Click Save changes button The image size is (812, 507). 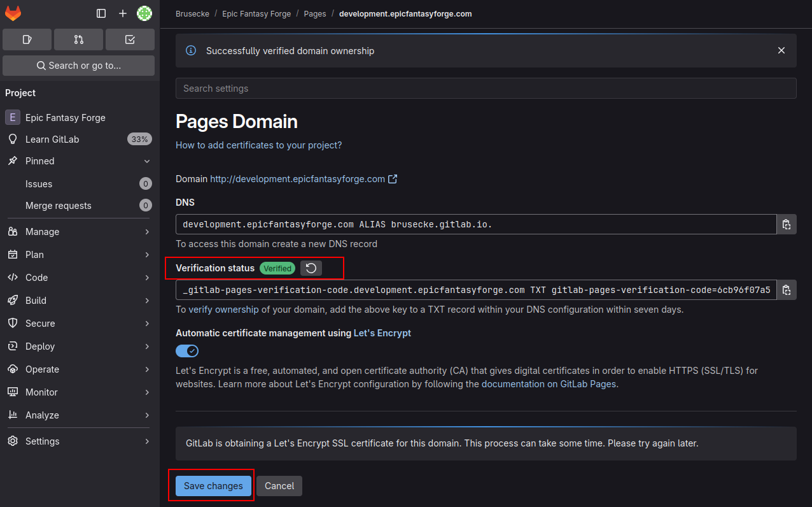point(213,486)
